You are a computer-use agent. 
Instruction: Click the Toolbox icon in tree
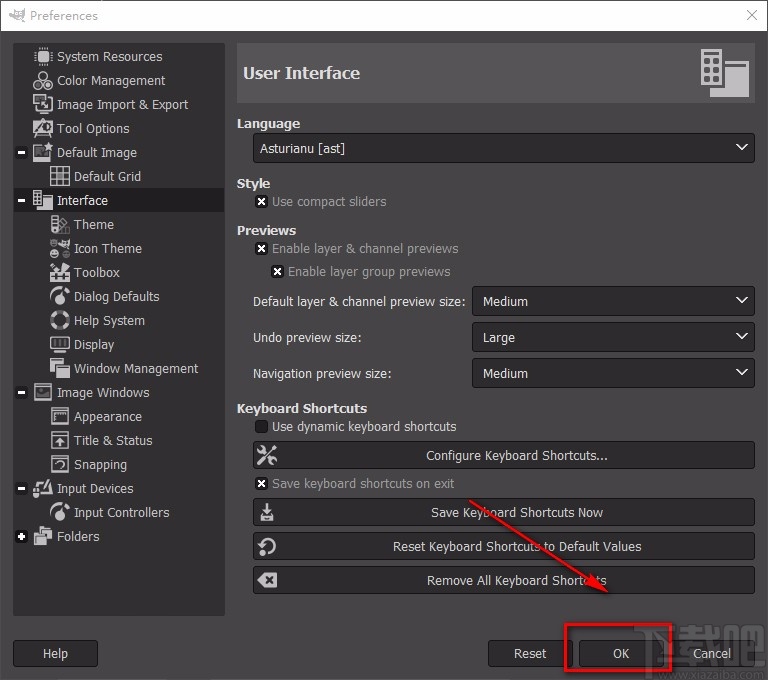pyautogui.click(x=59, y=273)
